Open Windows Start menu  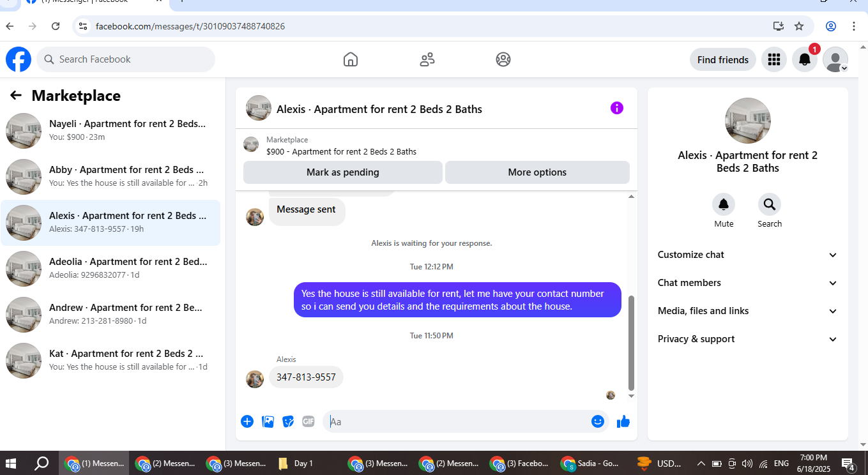pos(11,464)
